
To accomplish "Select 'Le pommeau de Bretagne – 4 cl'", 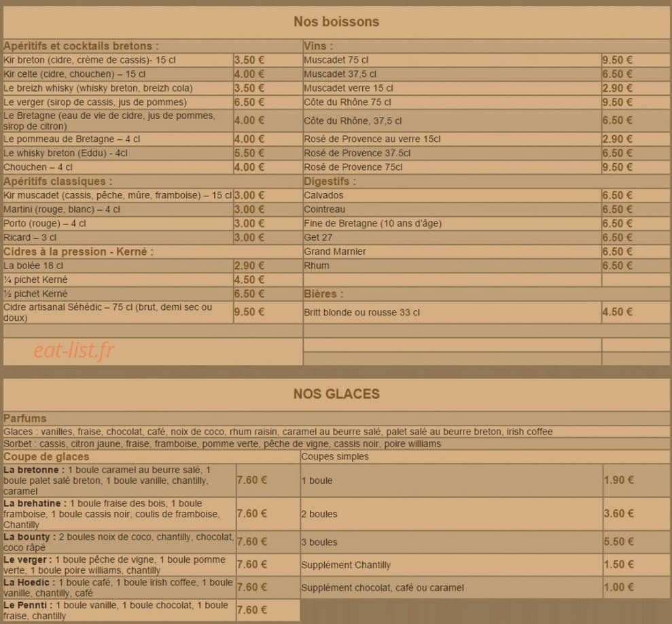I will [x=71, y=139].
